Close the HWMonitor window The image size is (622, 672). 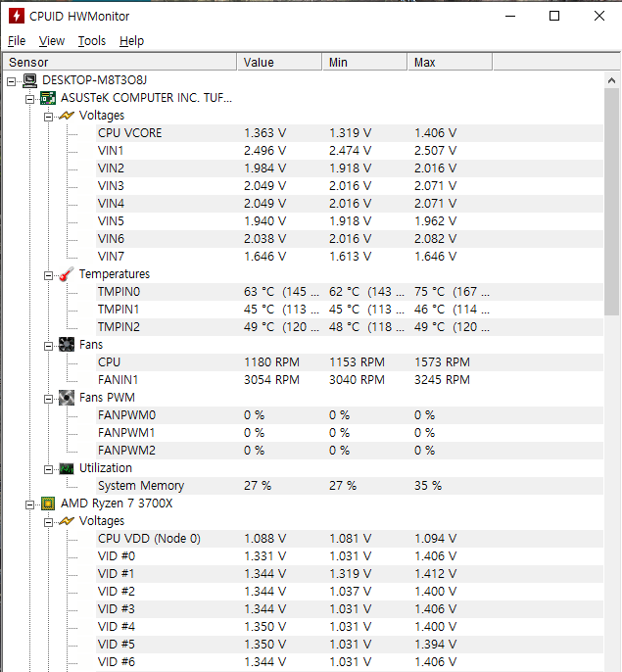[x=599, y=16]
